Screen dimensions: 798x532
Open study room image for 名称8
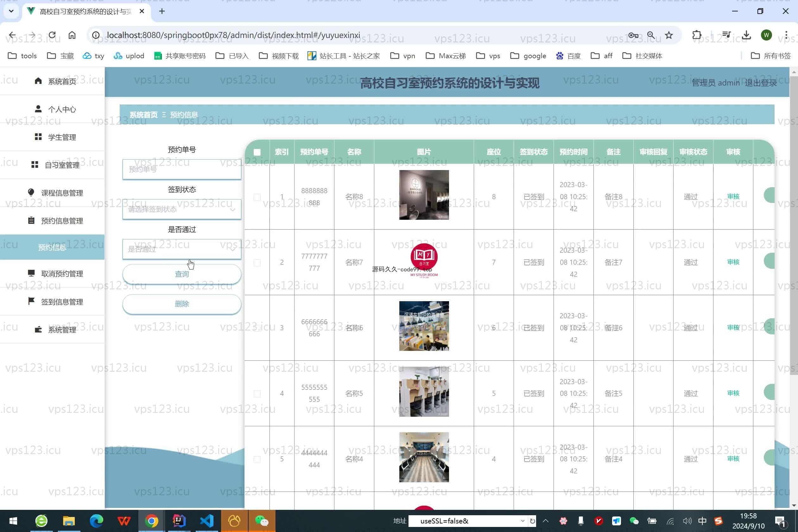(x=424, y=195)
